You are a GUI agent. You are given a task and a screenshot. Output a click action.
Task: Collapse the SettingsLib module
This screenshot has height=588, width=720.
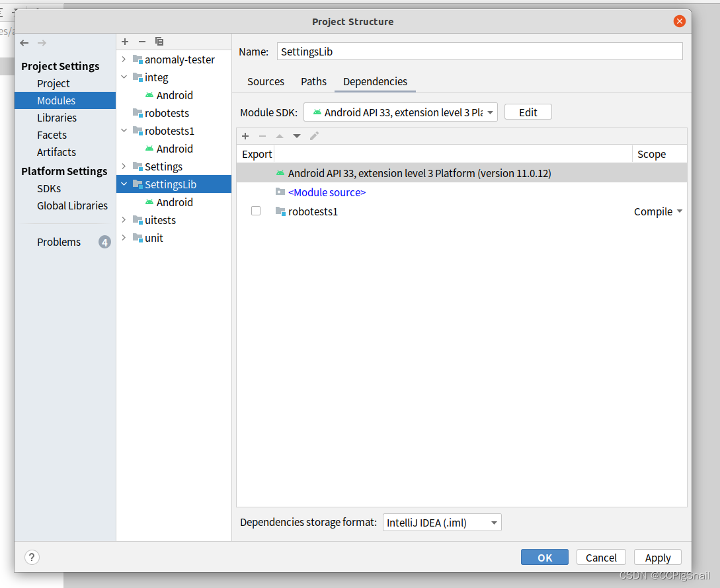124,184
